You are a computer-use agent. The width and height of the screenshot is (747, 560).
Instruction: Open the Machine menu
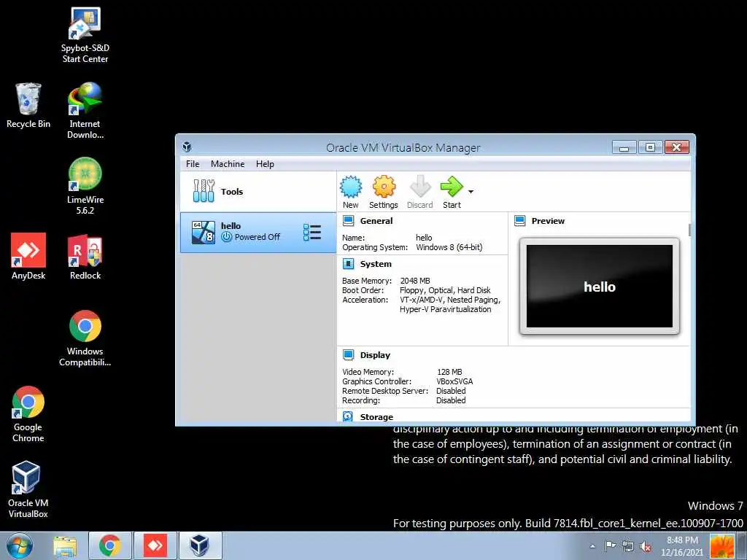pyautogui.click(x=228, y=164)
